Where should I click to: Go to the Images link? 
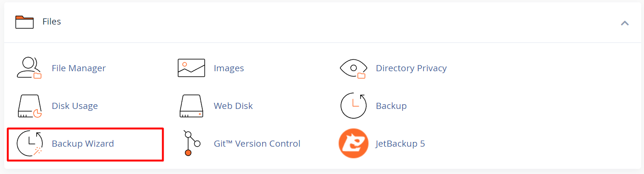229,68
